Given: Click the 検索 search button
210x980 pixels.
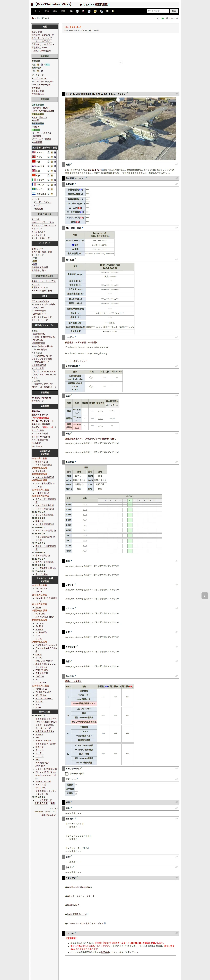Looking at the screenshot, I should (x=174, y=11).
